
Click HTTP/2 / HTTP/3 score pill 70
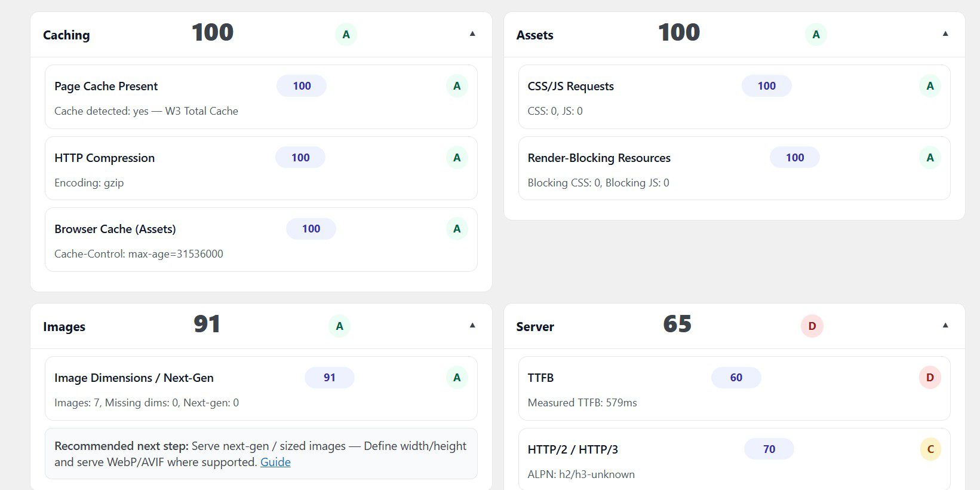point(769,449)
